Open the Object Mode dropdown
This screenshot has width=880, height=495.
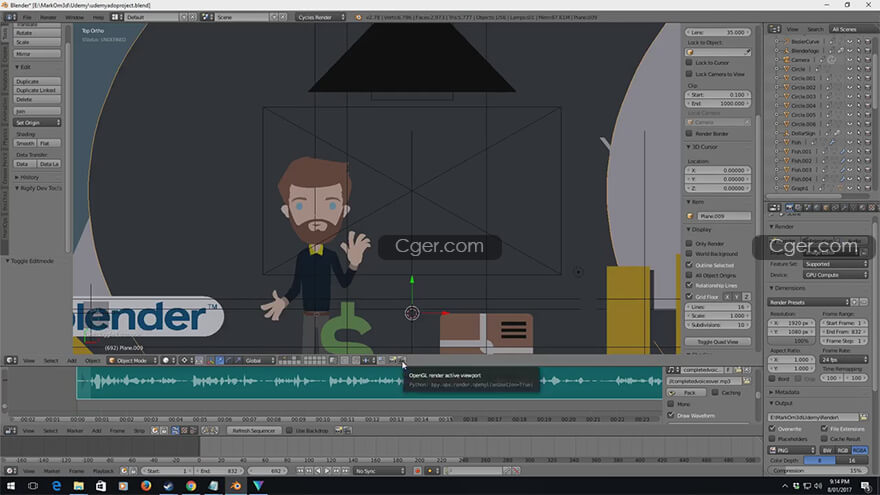132,360
